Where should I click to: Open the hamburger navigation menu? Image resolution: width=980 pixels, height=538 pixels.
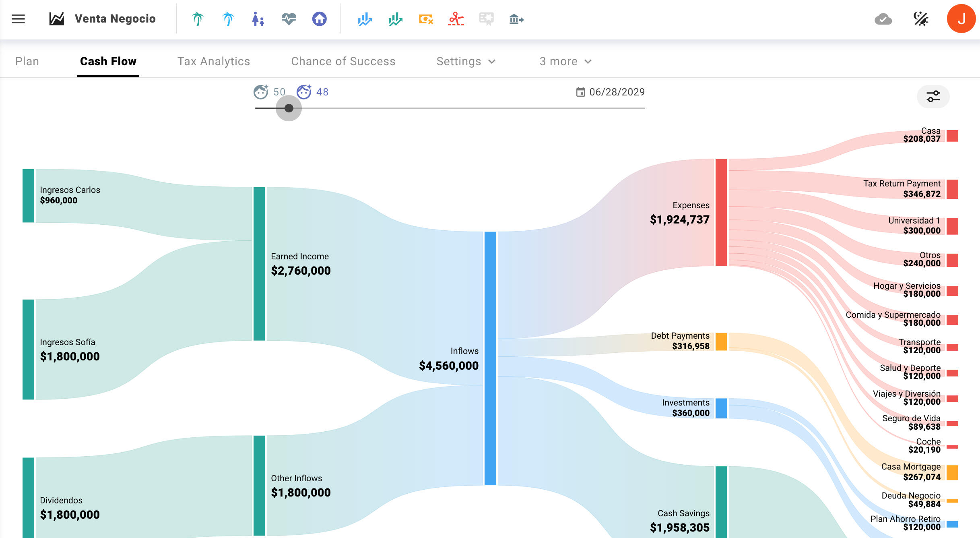[18, 19]
